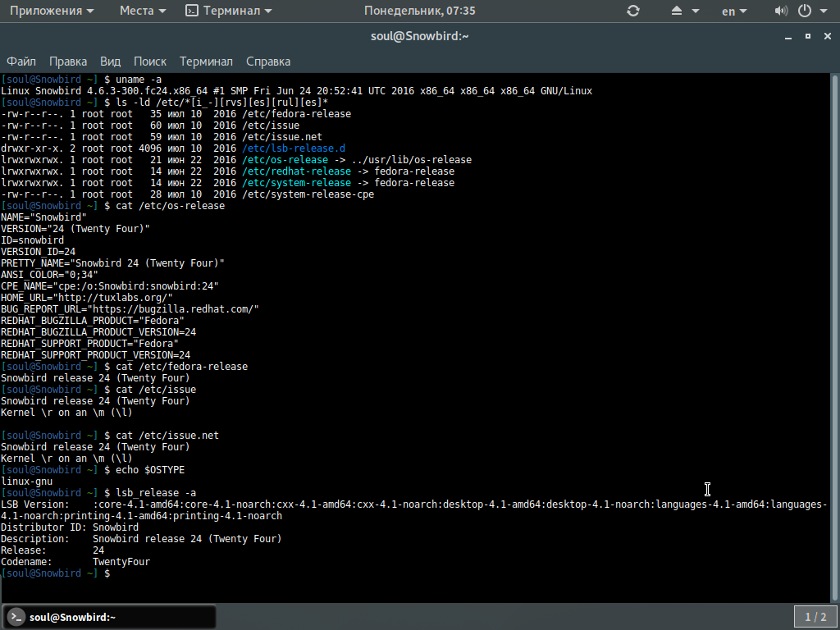This screenshot has width=840, height=630.
Task: Click the uname -a command text
Action: click(139, 80)
